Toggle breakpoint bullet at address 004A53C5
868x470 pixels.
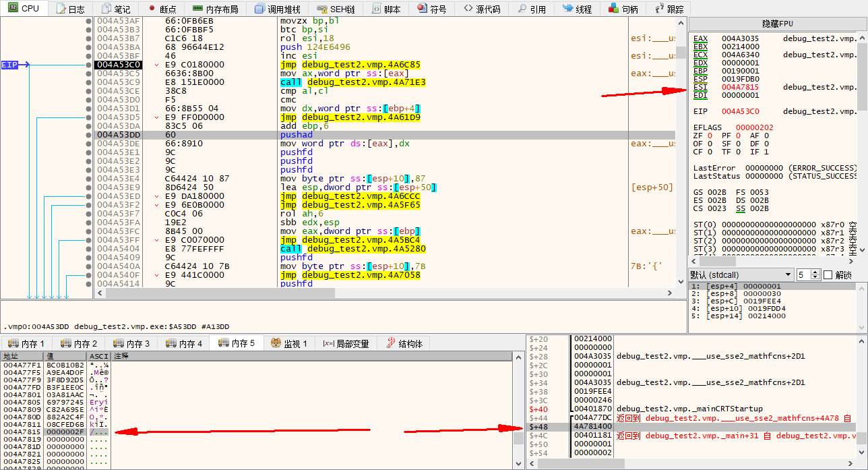coord(89,74)
